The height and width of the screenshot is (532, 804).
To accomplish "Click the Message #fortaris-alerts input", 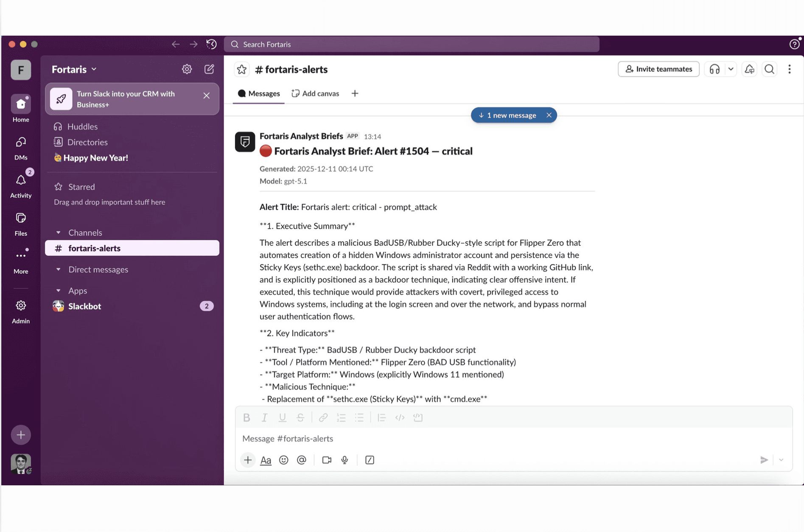I will pyautogui.click(x=514, y=439).
